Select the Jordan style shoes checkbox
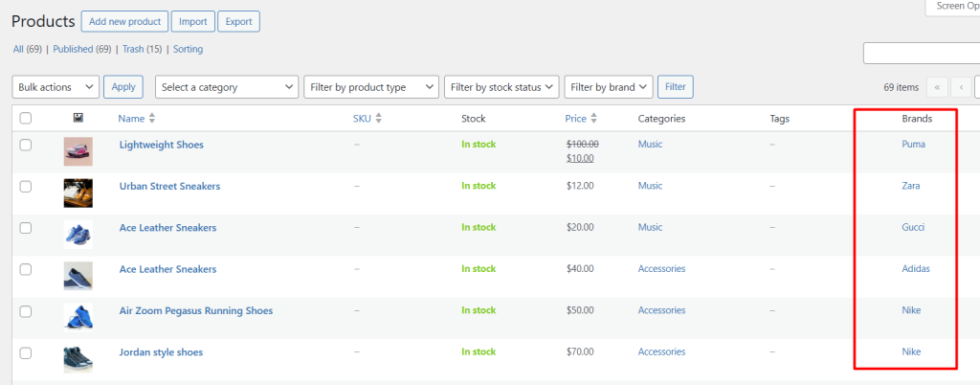Screen dimensions: 980x385 click(26, 352)
